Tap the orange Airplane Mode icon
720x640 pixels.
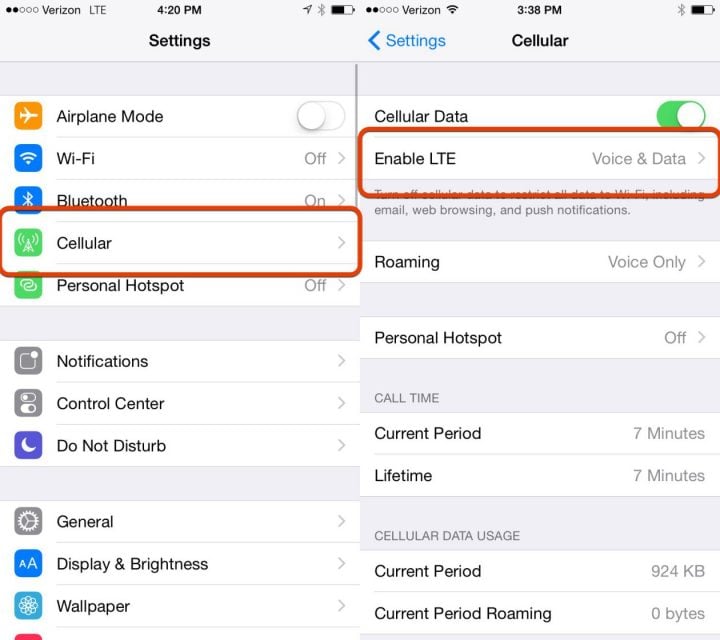tap(28, 116)
